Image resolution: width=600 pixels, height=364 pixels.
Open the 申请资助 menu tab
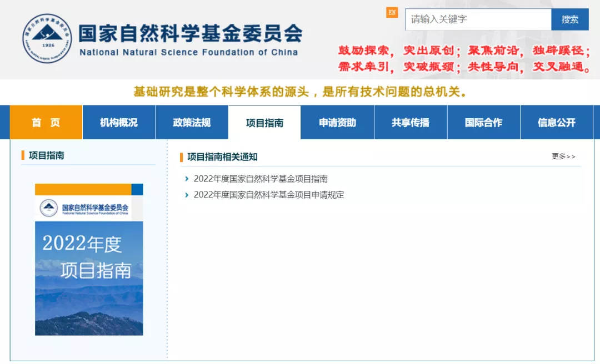coord(337,123)
